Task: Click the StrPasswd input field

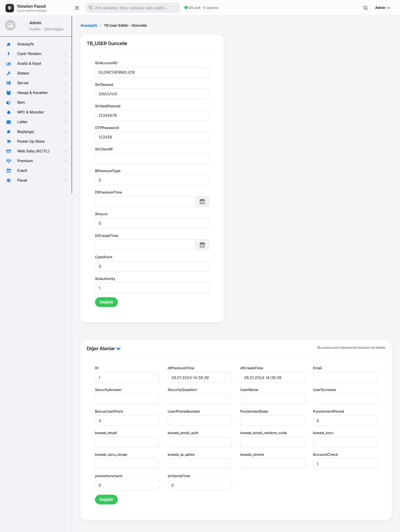Action: (152, 94)
